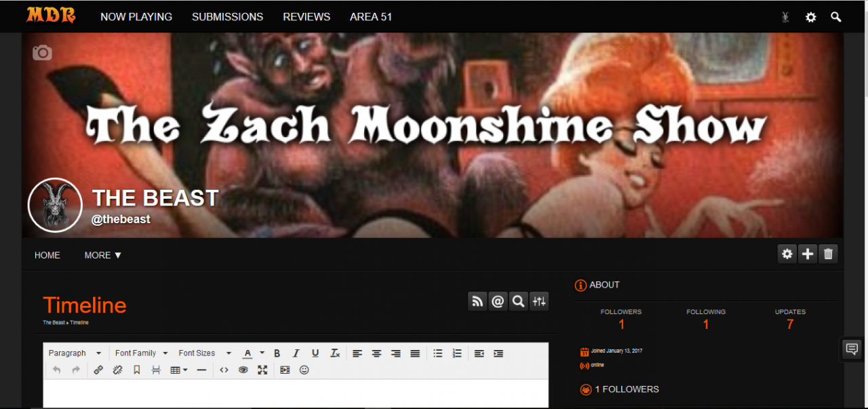Click the MDR site logo
Screen dimensions: 868x409
tap(51, 15)
